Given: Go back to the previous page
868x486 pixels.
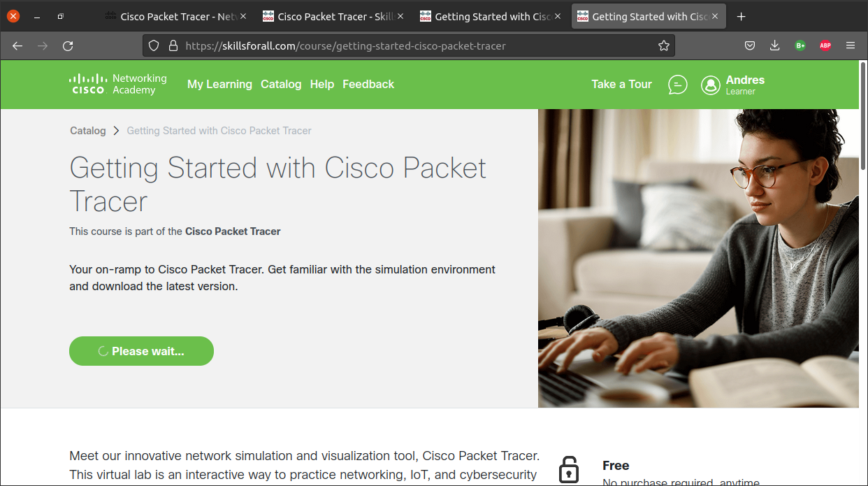Looking at the screenshot, I should click(17, 46).
